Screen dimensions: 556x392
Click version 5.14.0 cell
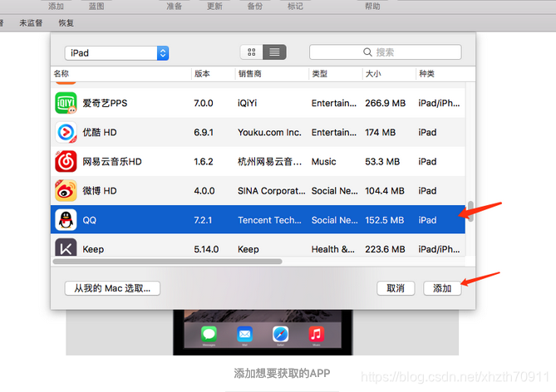click(206, 249)
